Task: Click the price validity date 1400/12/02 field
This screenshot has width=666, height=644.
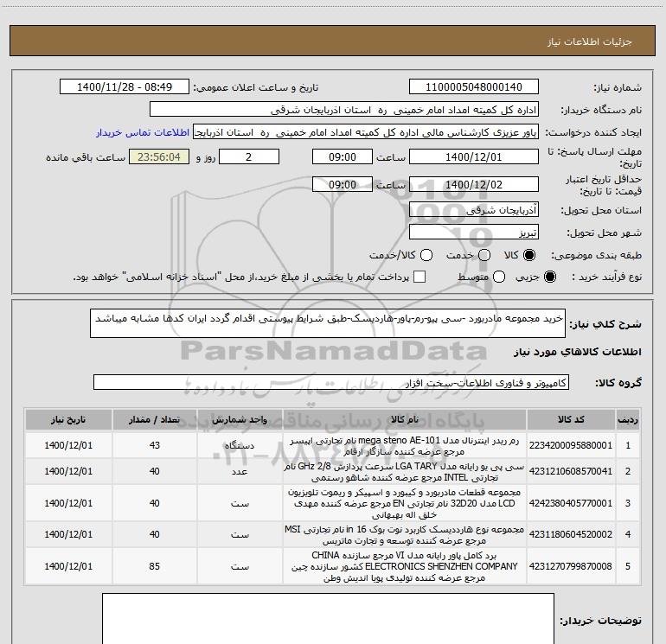Action: pyautogui.click(x=474, y=185)
